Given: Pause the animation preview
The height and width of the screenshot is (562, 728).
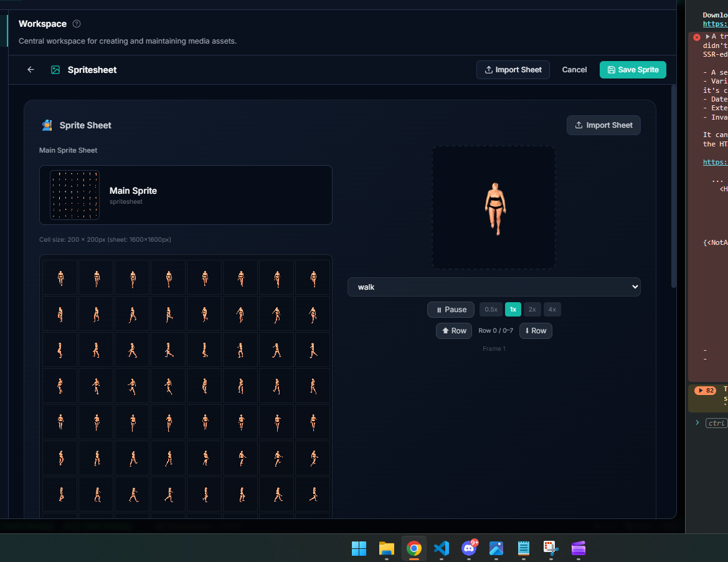Looking at the screenshot, I should 451,310.
